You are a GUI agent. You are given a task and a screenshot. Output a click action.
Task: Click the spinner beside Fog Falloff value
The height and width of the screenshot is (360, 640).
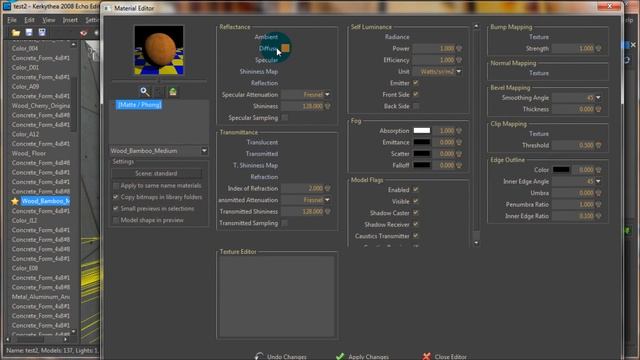pos(459,165)
